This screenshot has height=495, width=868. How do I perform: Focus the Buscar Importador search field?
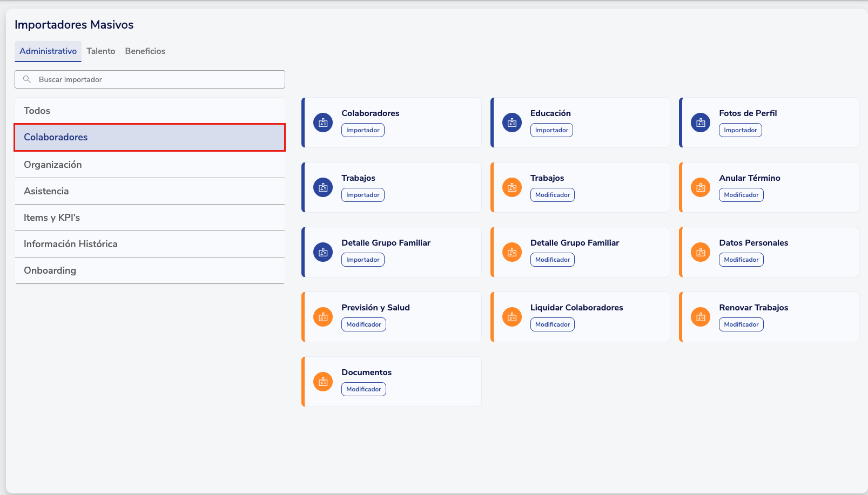pyautogui.click(x=157, y=79)
